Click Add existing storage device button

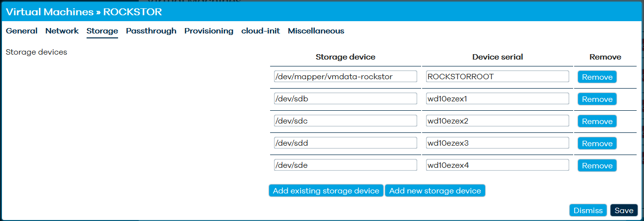(326, 190)
